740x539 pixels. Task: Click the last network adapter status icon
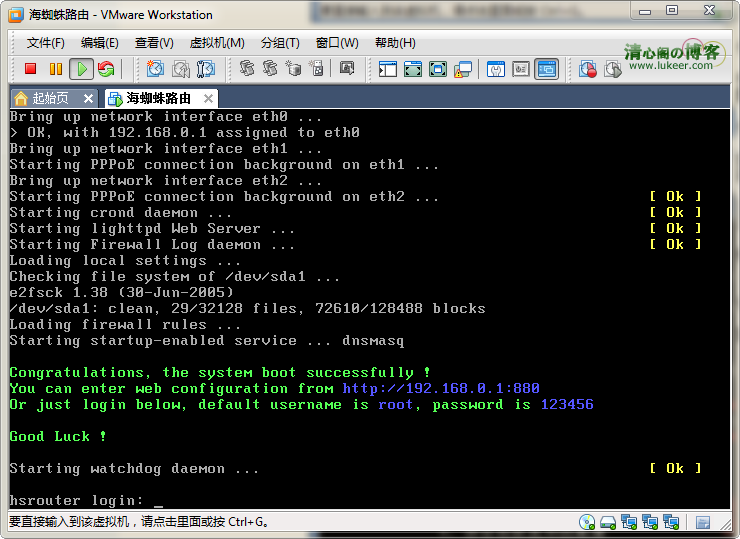click(x=671, y=522)
